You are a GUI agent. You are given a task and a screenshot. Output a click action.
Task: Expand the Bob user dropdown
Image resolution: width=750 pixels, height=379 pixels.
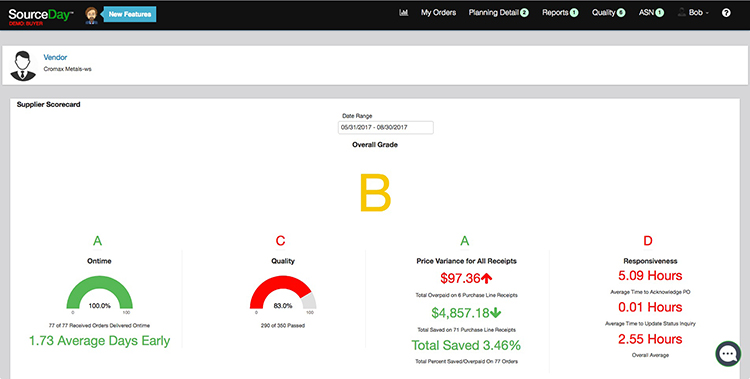point(698,13)
